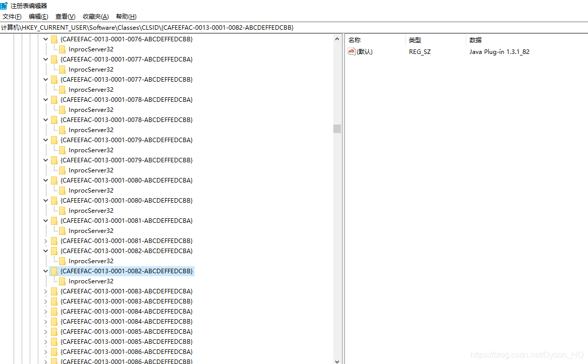Select key {CAFEEFAC-0013-0001-0083-ABCDEFFEDCBA}

127,291
